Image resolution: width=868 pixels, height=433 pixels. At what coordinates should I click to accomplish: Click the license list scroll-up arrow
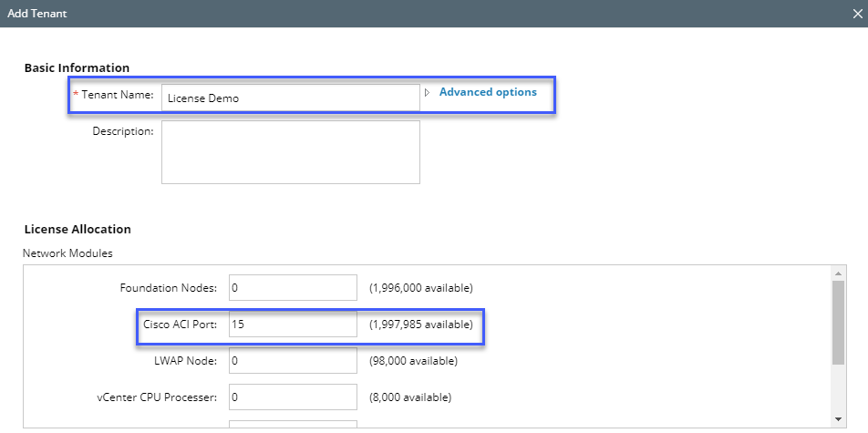(x=838, y=273)
